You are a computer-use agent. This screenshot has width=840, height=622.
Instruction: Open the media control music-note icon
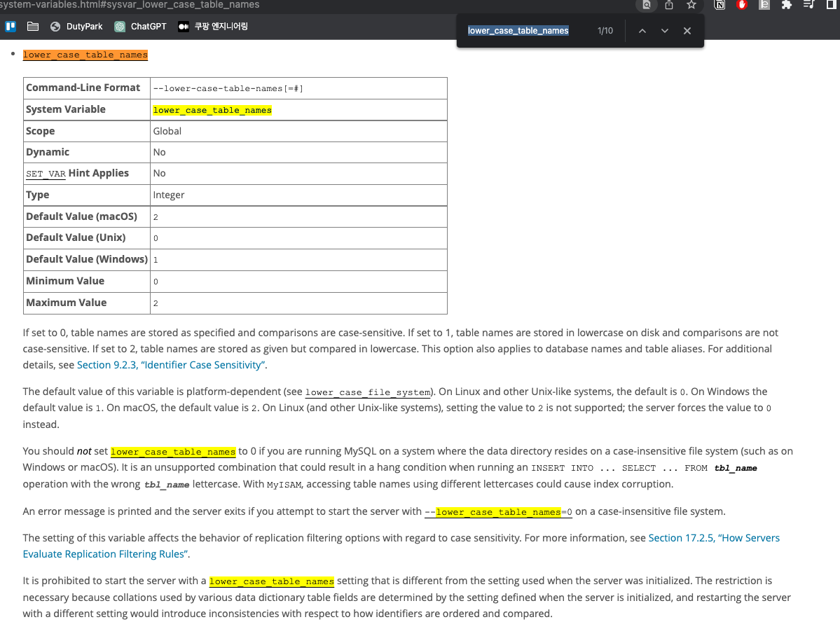click(x=809, y=5)
